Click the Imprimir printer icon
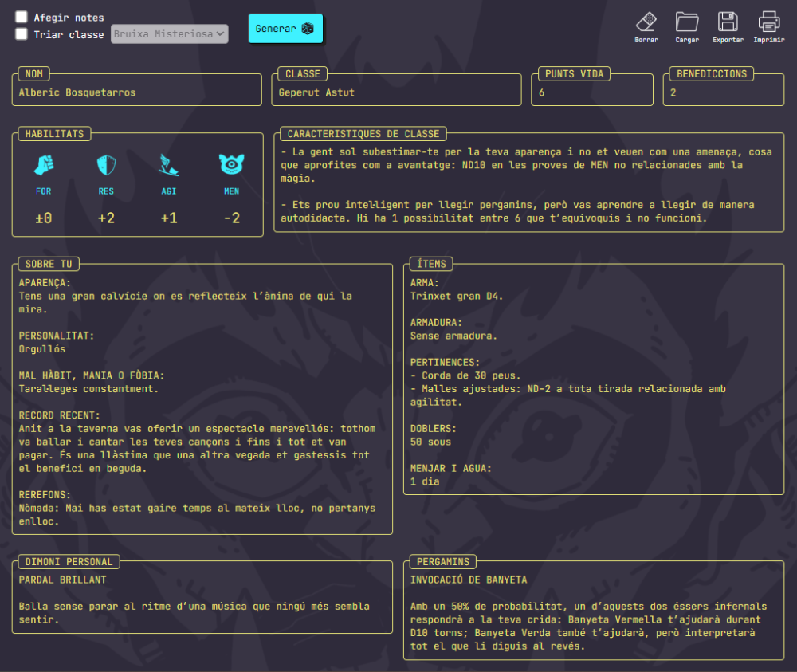Image resolution: width=797 pixels, height=672 pixels. (x=768, y=22)
